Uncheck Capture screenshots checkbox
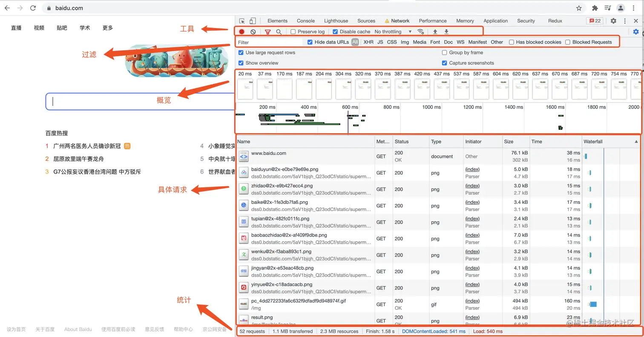Image resolution: width=644 pixels, height=337 pixels. point(445,63)
